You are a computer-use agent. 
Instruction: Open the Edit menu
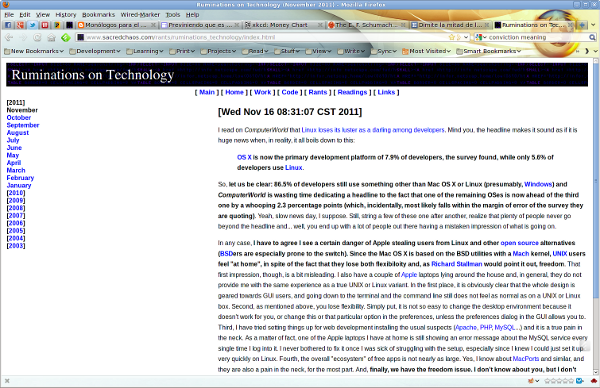tap(25, 15)
